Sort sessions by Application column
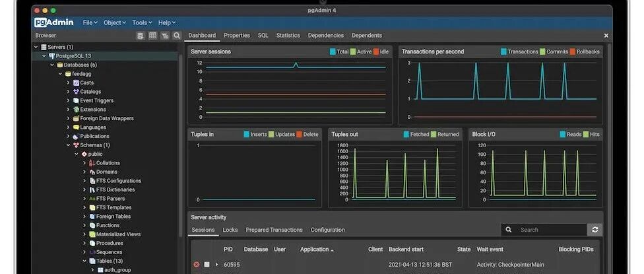This screenshot has width=644, height=274. (317, 250)
